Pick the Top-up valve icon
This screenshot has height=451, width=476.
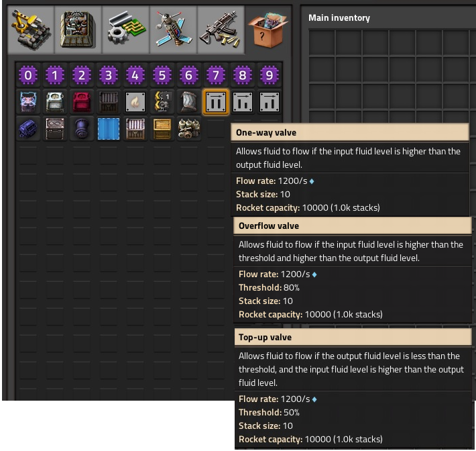point(269,102)
